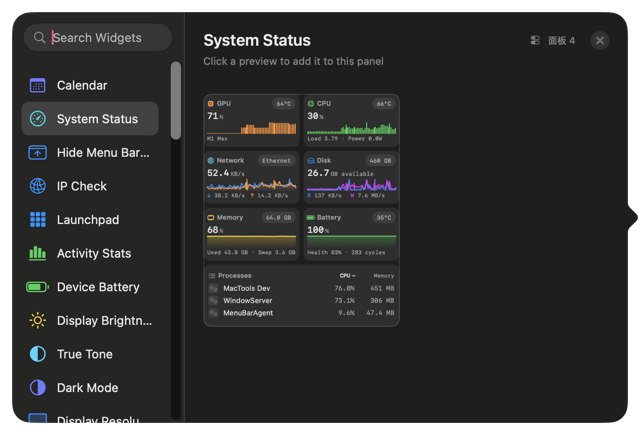The width and height of the screenshot is (640, 435).
Task: Click the Disk read/write activity graph
Action: coord(351,185)
